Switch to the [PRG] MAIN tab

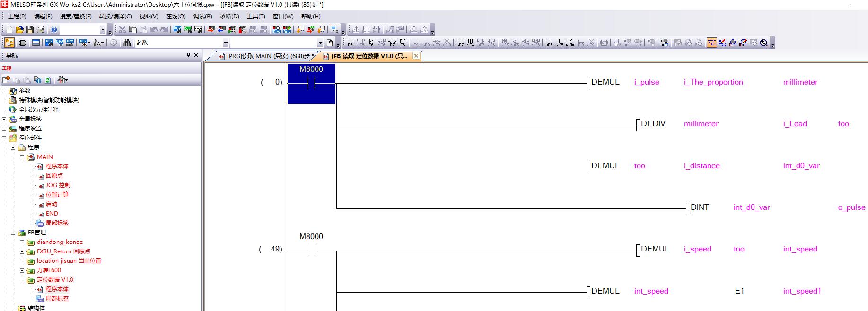pos(265,56)
